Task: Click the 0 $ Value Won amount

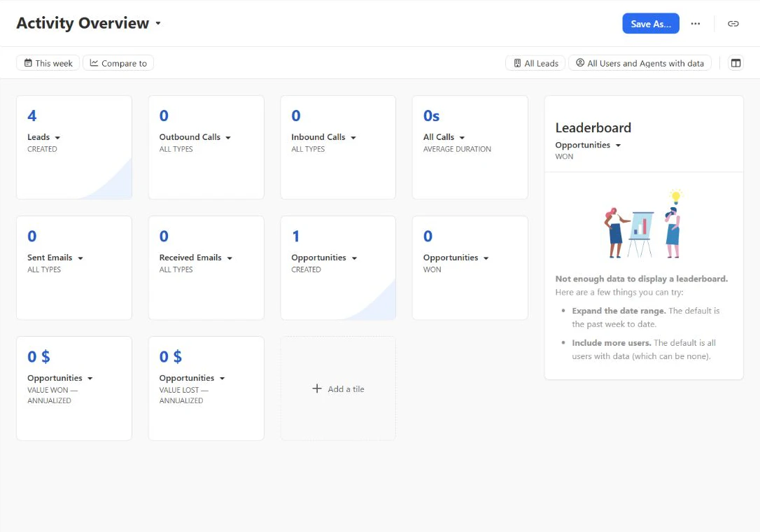Action: [38, 356]
